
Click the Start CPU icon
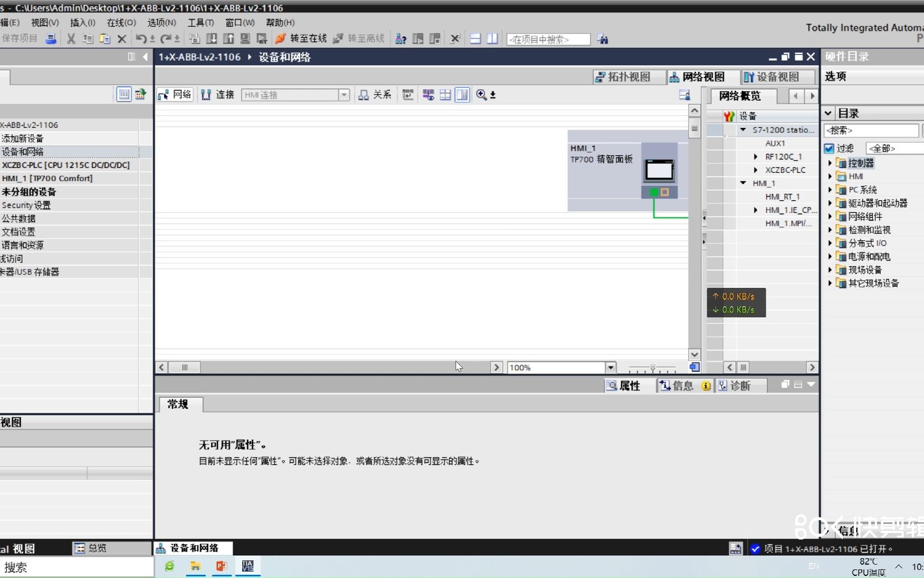tap(418, 39)
